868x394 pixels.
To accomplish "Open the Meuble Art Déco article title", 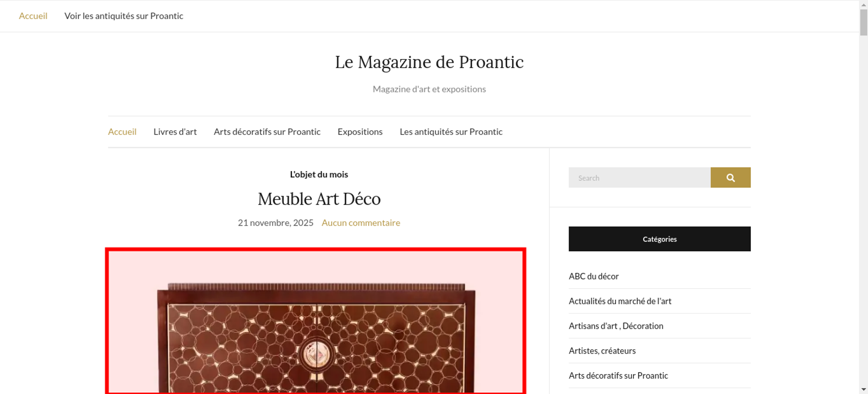I will (319, 199).
